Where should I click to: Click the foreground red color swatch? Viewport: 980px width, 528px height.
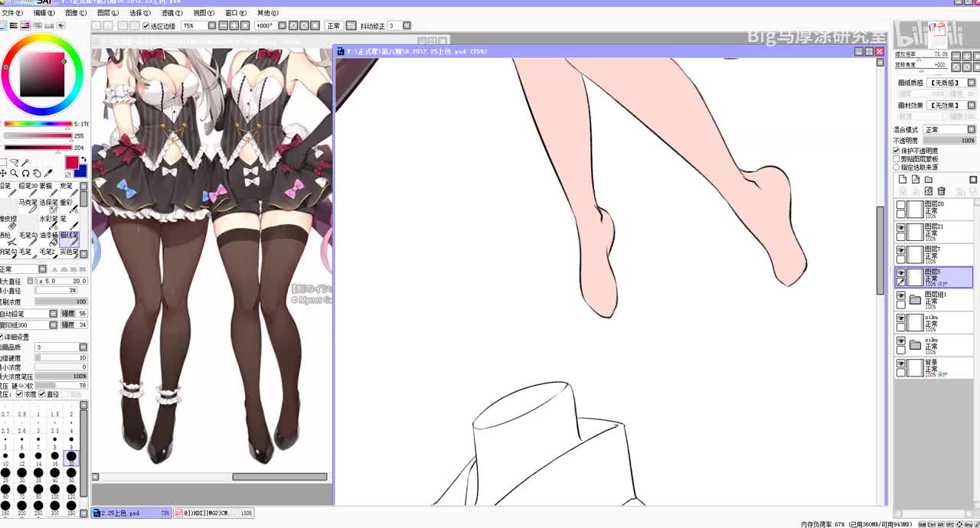(x=71, y=162)
